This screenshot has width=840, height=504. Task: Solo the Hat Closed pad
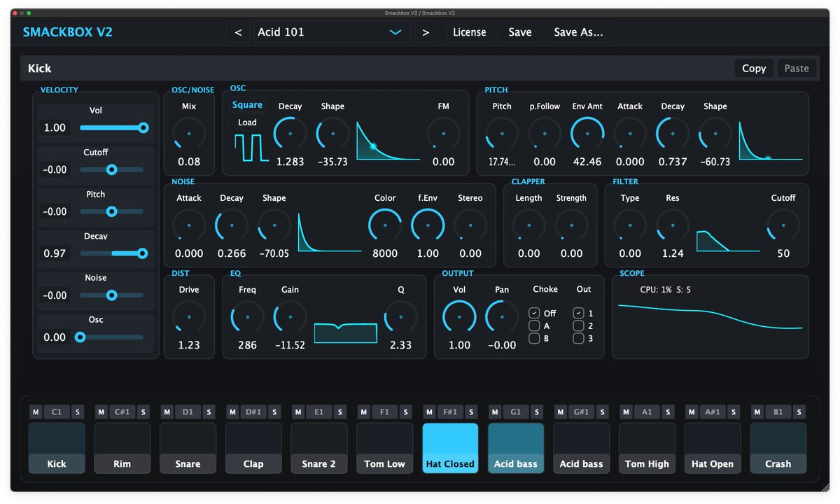point(471,412)
